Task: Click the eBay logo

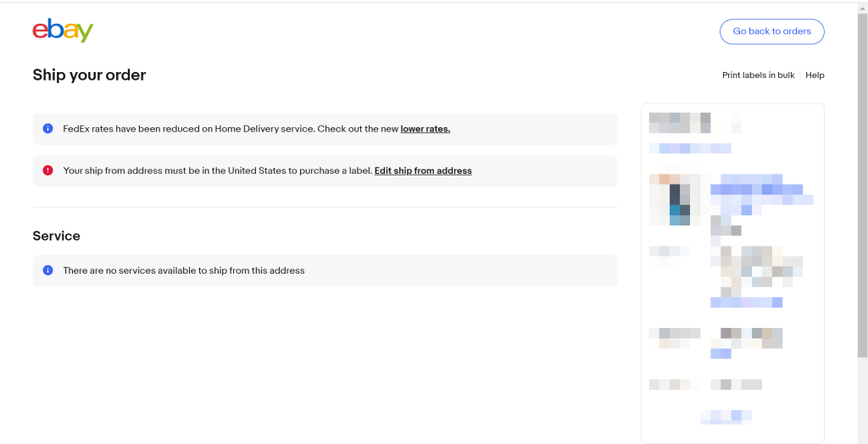Action: pos(63,31)
